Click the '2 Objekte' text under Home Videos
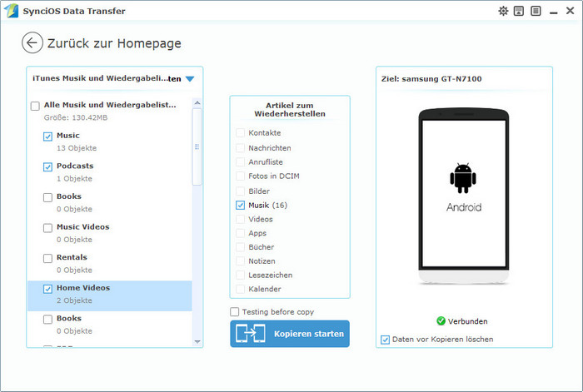Screen dimensions: 583x392 click(x=74, y=300)
